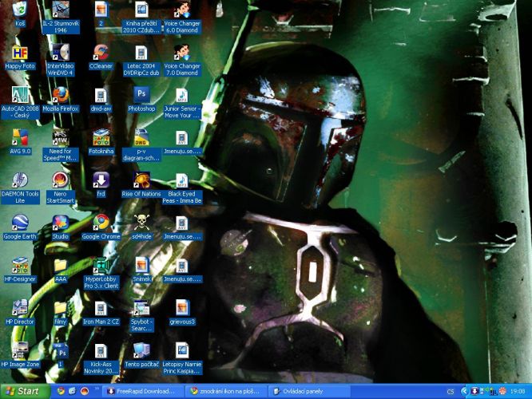Screen dimensions: 532x399
Task: Select p-v diagram DWG file
Action: coord(141,145)
